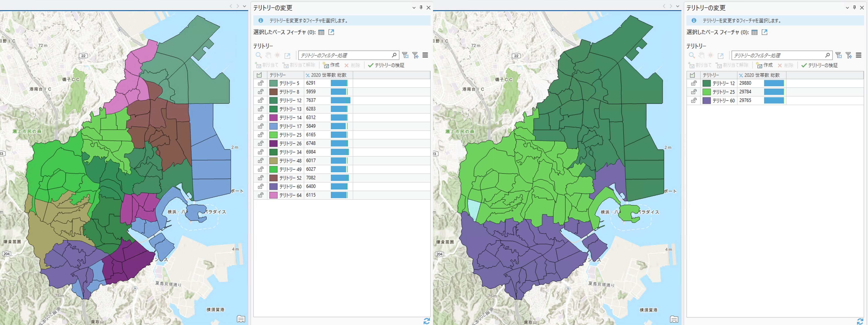This screenshot has height=325, width=868.
Task: Toggle the lock for テリトリー 60 in the right panel
Action: (694, 101)
